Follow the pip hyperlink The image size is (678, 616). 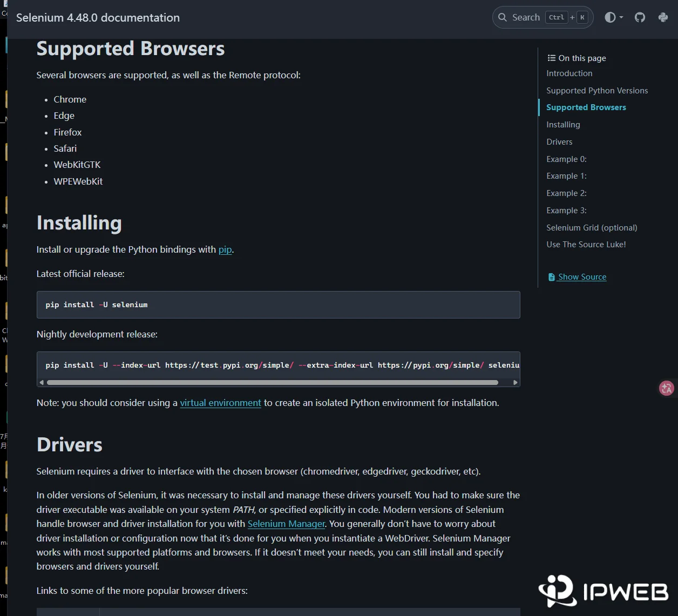click(x=225, y=249)
